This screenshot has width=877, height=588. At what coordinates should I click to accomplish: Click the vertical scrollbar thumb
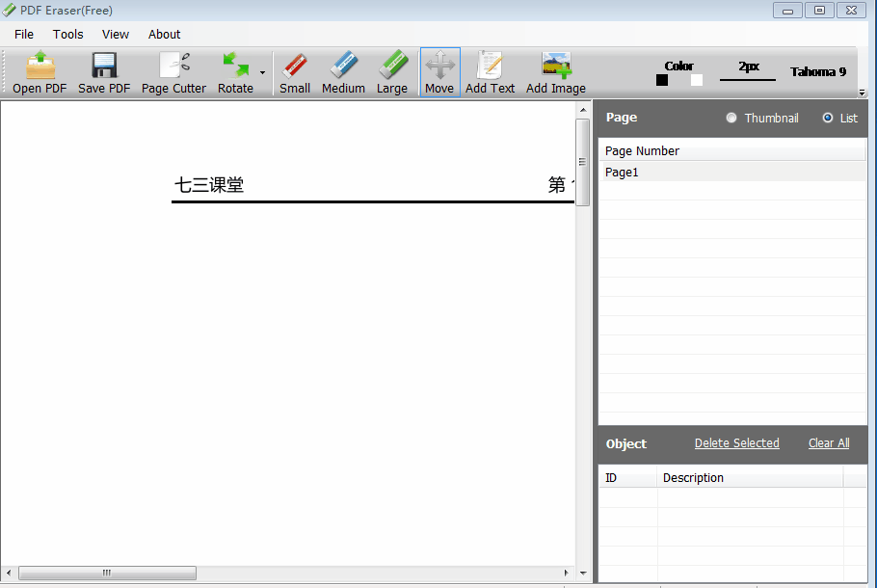583,162
